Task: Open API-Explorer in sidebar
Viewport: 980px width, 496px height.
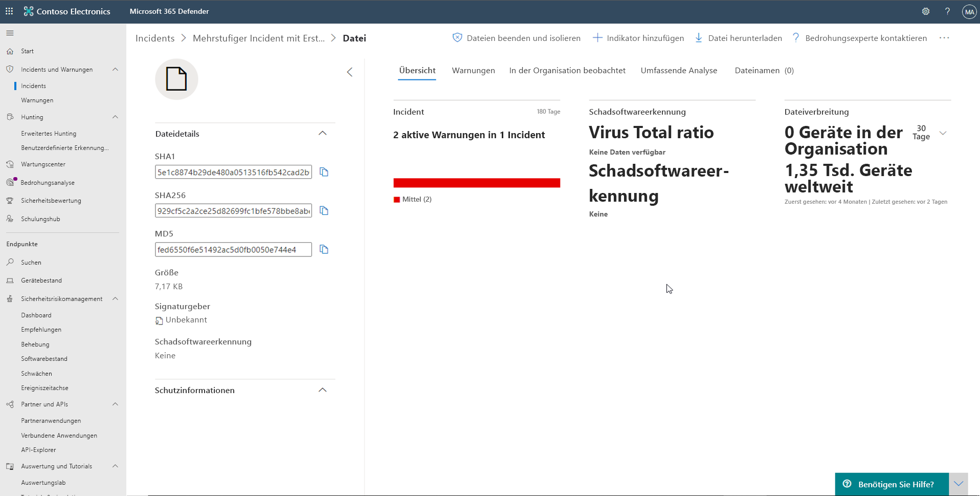Action: (x=38, y=450)
